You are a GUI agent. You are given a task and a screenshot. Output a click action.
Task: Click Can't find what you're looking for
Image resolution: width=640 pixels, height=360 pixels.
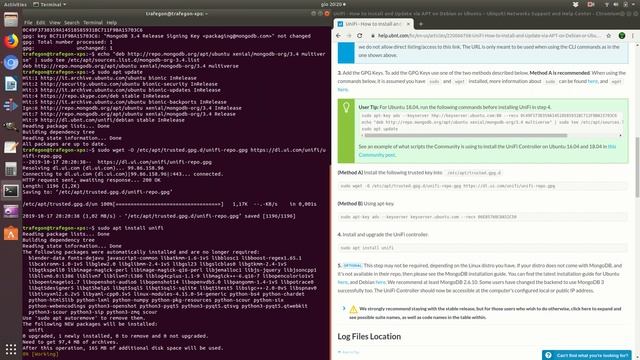click(587, 355)
